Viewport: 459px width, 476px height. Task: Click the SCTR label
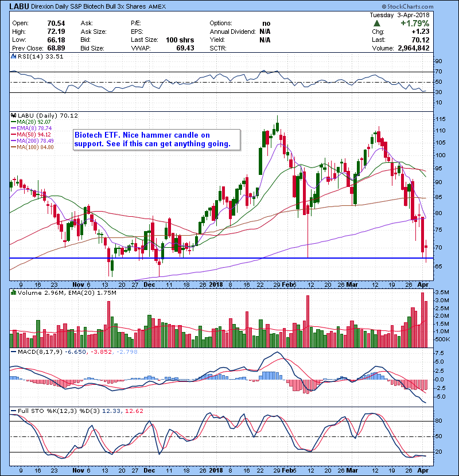tap(218, 48)
